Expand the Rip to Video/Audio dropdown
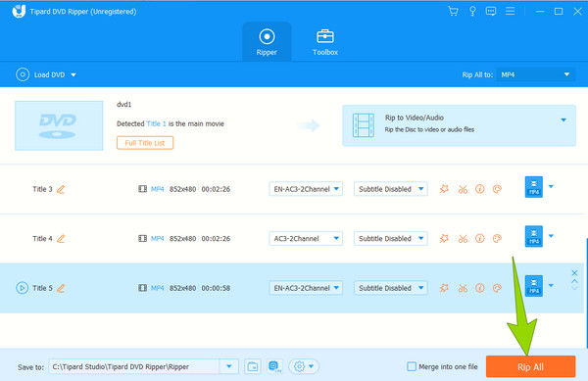Viewport: 588px width, 381px height. point(563,119)
